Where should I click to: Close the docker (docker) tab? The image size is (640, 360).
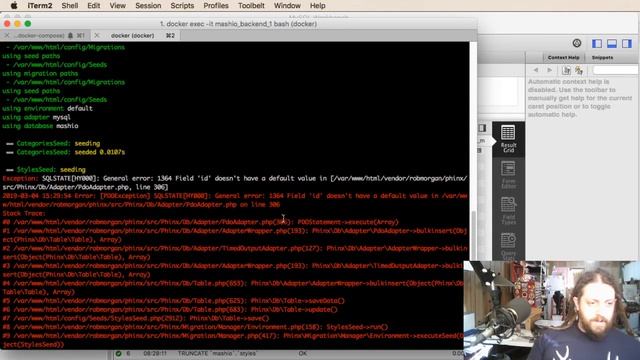(97, 36)
